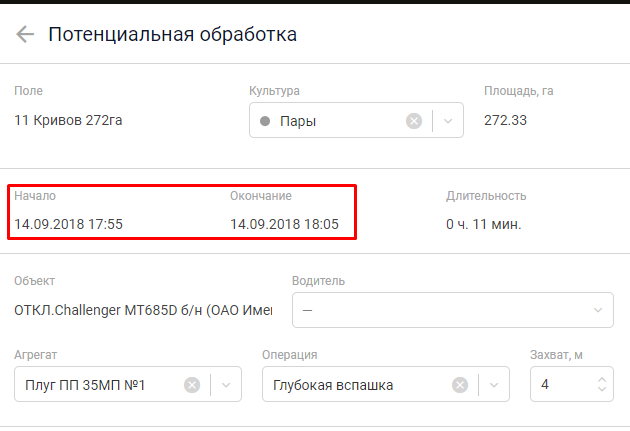This screenshot has width=630, height=431.
Task: Click the Захват input showing 4
Action: click(560, 385)
